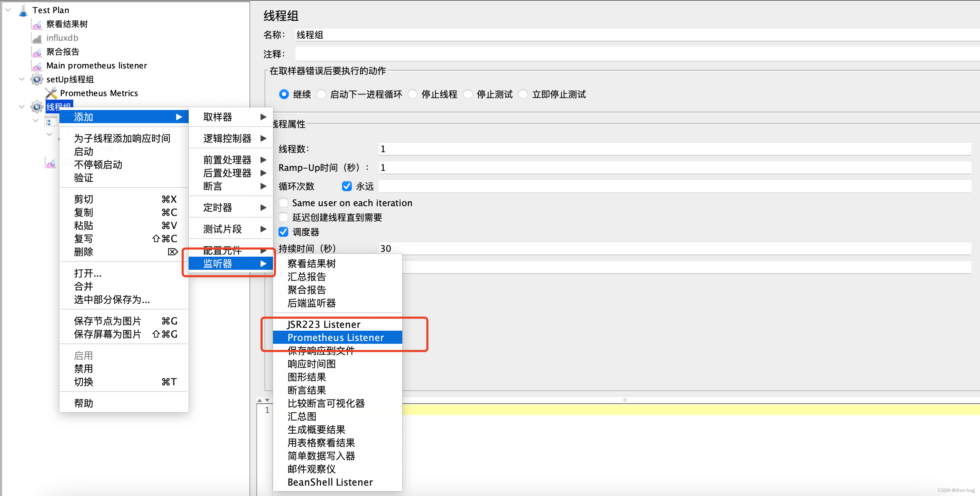The height and width of the screenshot is (496, 980).
Task: Select 后端监听器 in the listener submenu
Action: (312, 303)
